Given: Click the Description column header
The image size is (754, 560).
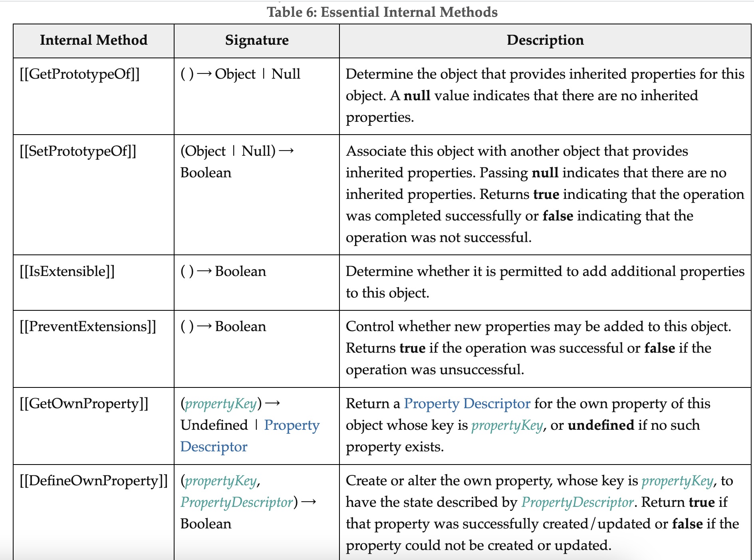Looking at the screenshot, I should pos(545,40).
